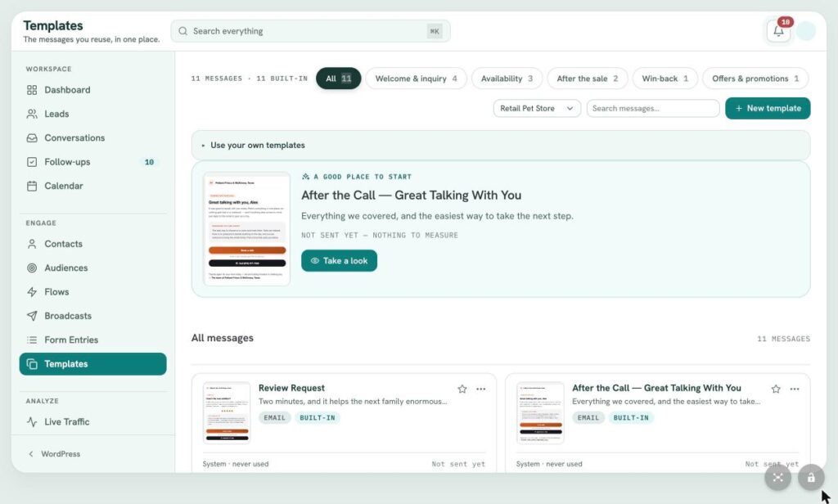Open the user avatar circle

pyautogui.click(x=805, y=31)
